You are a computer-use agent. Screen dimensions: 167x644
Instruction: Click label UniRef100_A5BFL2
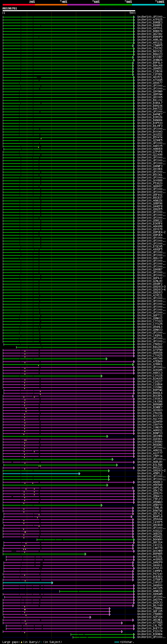(150, 473)
